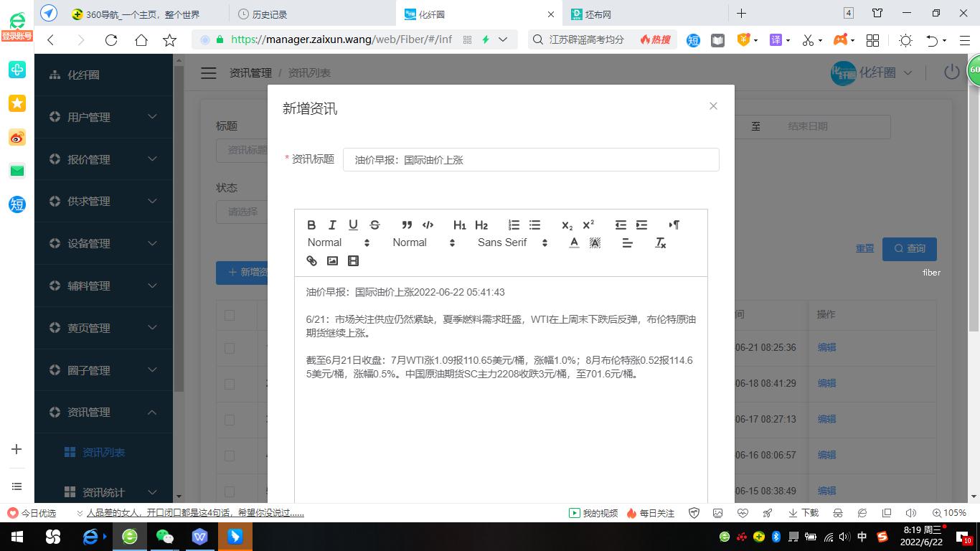Screen dimensions: 980x551
Task: Click the 资讯标题 input field
Action: [x=531, y=160]
